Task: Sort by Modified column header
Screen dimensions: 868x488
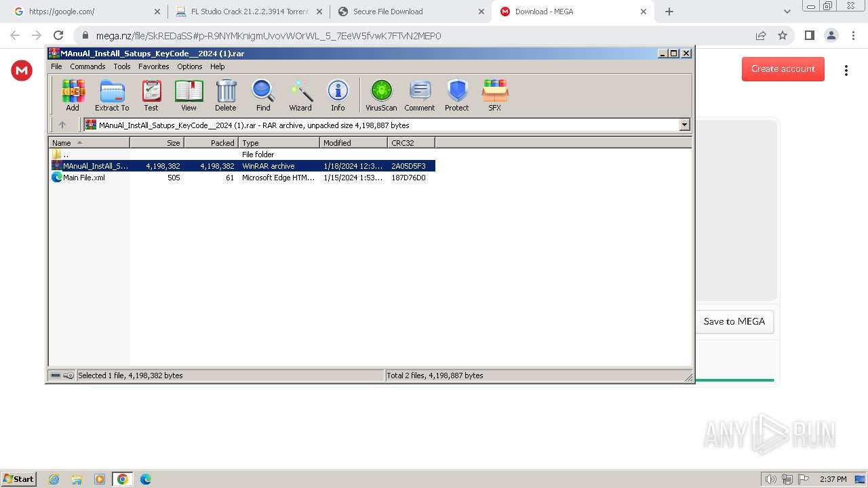Action: tap(353, 142)
